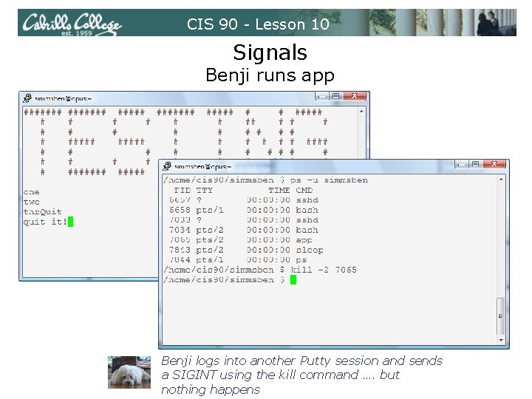
Task: Maximize the front simmsben@opus terminal window
Action: tap(476, 164)
